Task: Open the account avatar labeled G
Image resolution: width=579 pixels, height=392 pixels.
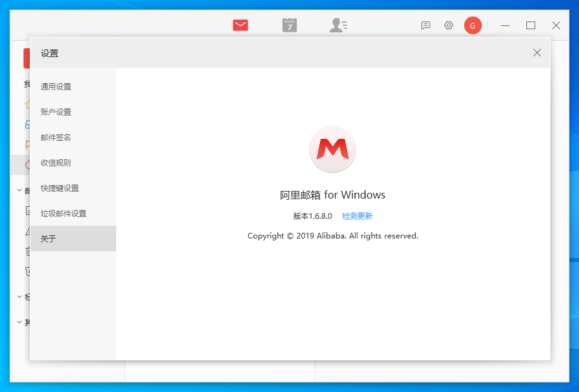Action: (x=472, y=25)
